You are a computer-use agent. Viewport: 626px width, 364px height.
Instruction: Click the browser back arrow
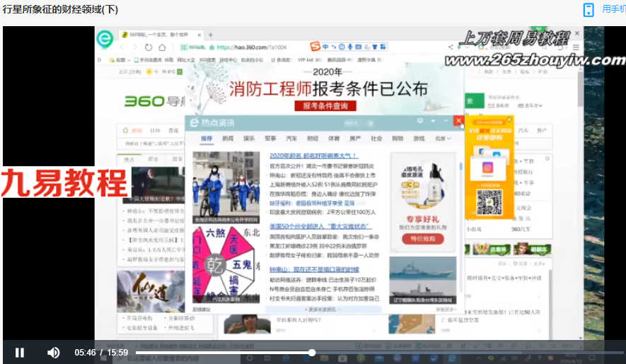point(122,47)
